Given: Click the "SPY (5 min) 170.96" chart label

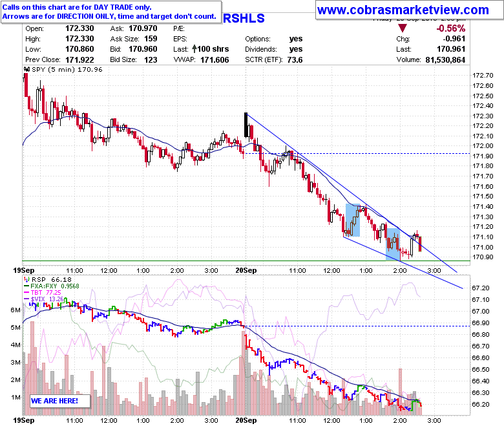Looking at the screenshot, I should pos(67,69).
